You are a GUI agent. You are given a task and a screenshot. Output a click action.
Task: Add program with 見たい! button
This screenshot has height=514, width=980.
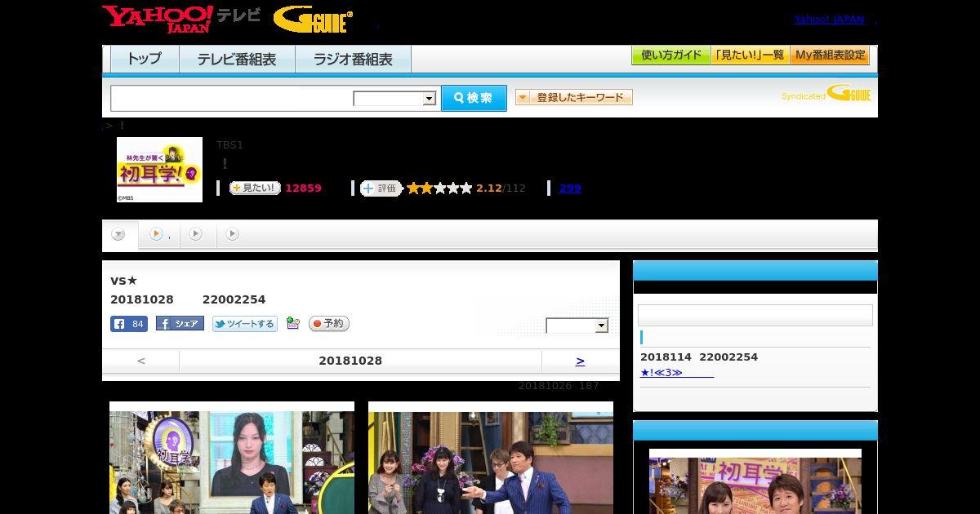pos(255,188)
